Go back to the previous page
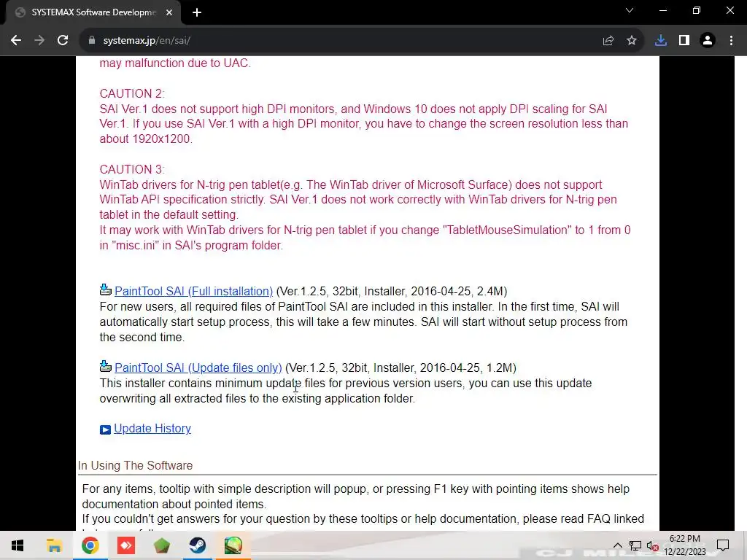The image size is (747, 560). 16,41
